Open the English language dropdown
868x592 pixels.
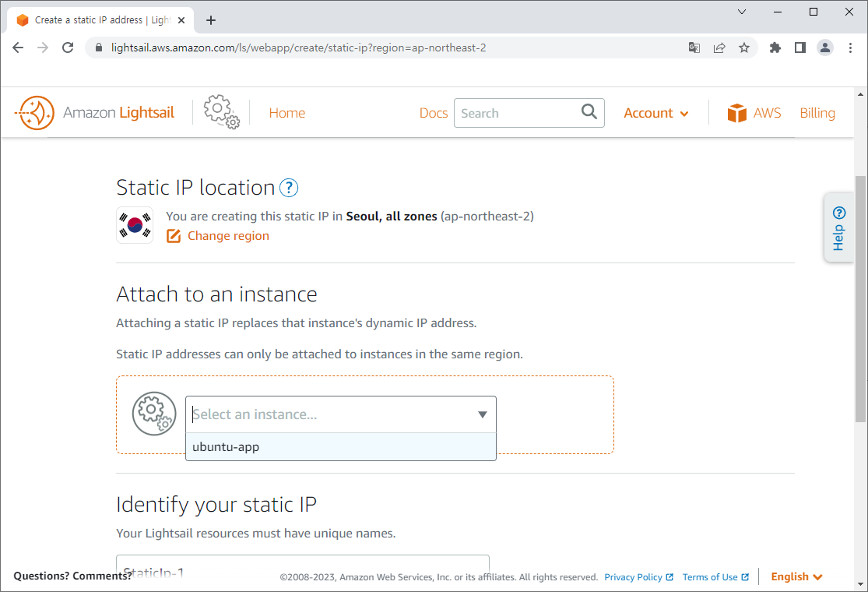pyautogui.click(x=796, y=576)
